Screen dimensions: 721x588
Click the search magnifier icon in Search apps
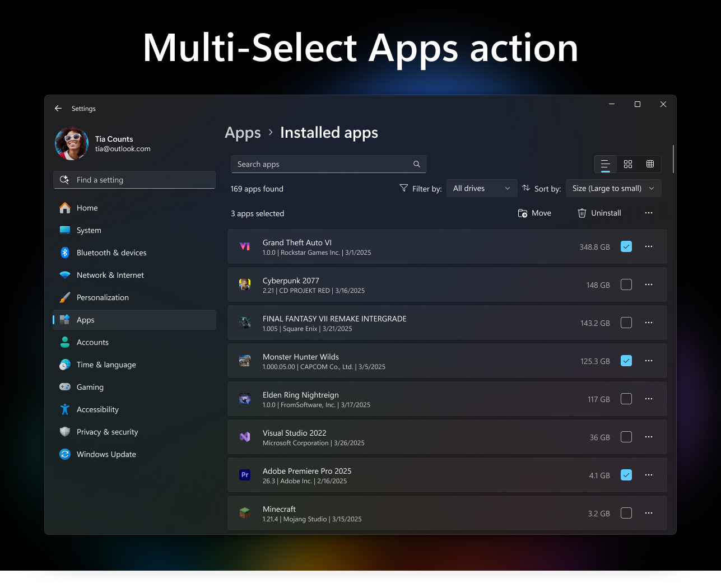(x=416, y=164)
